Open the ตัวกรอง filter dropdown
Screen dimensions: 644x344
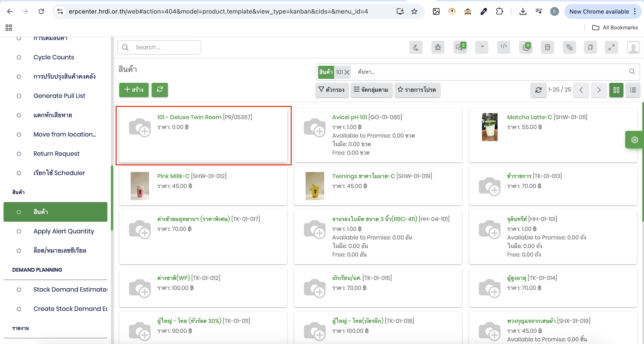point(331,90)
